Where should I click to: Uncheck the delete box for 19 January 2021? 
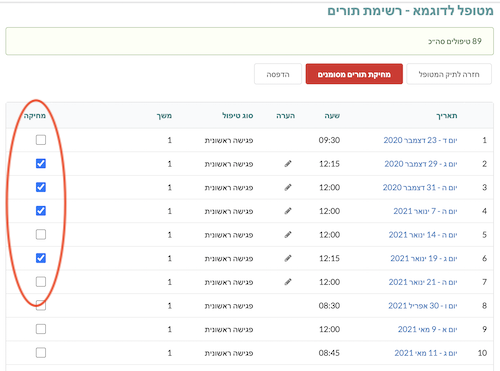pos(41,258)
